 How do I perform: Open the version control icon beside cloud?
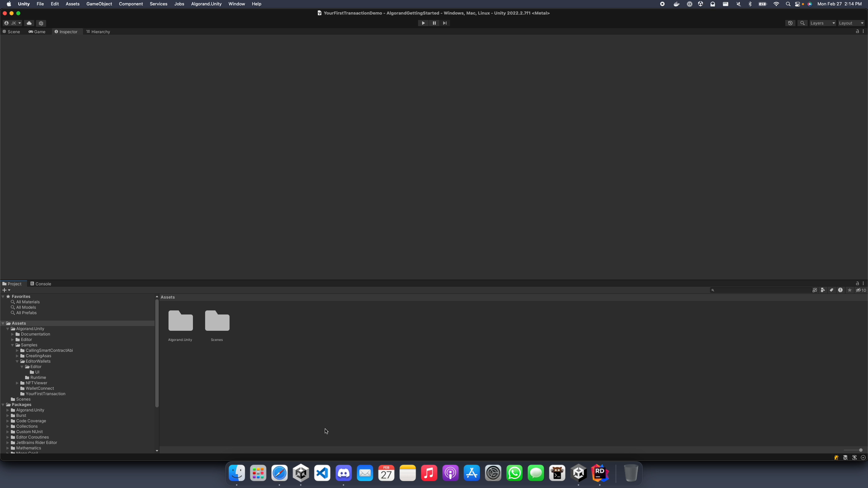point(41,23)
